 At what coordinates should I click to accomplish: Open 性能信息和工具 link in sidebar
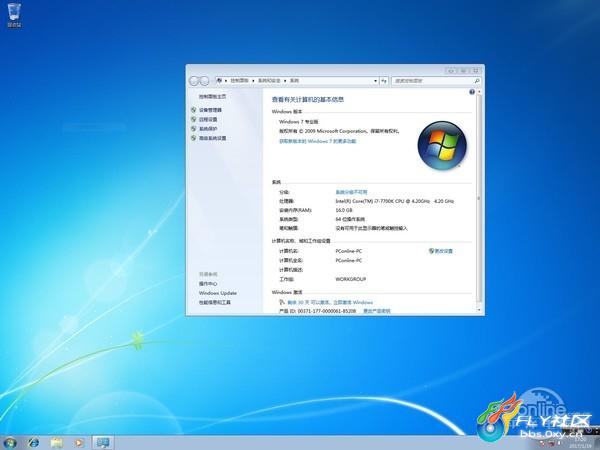(215, 302)
